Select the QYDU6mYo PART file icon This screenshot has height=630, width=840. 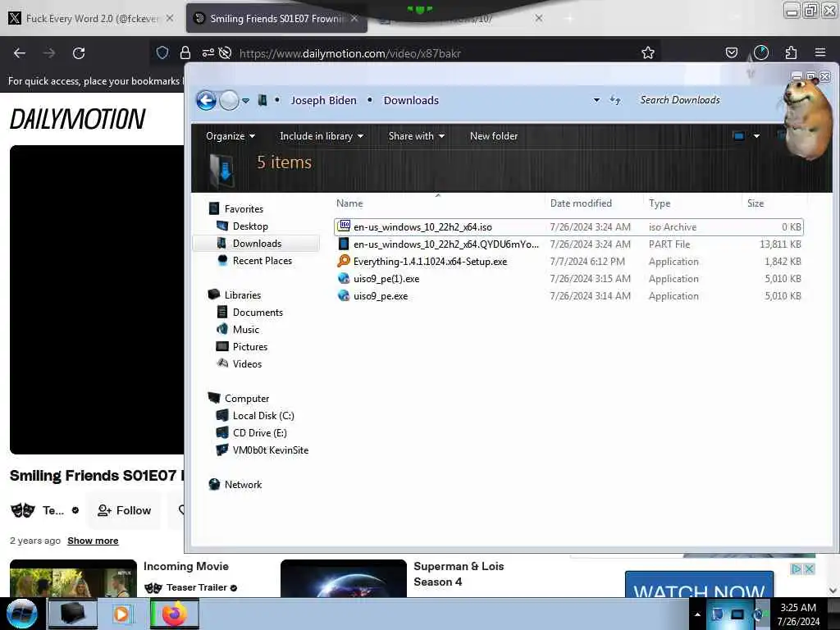[x=344, y=244]
